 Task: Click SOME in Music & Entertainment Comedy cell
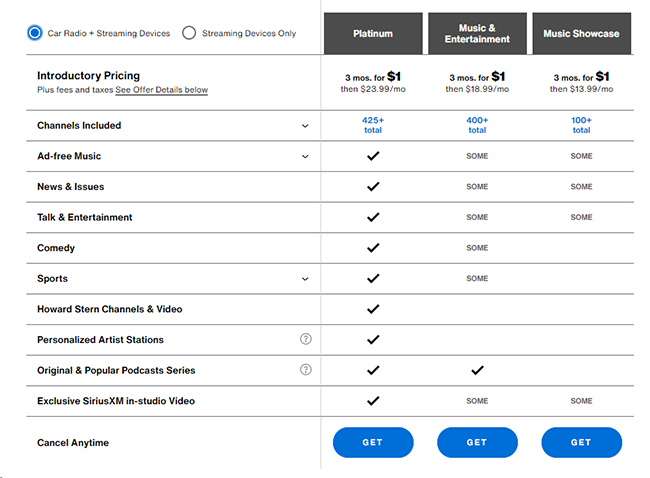click(477, 248)
